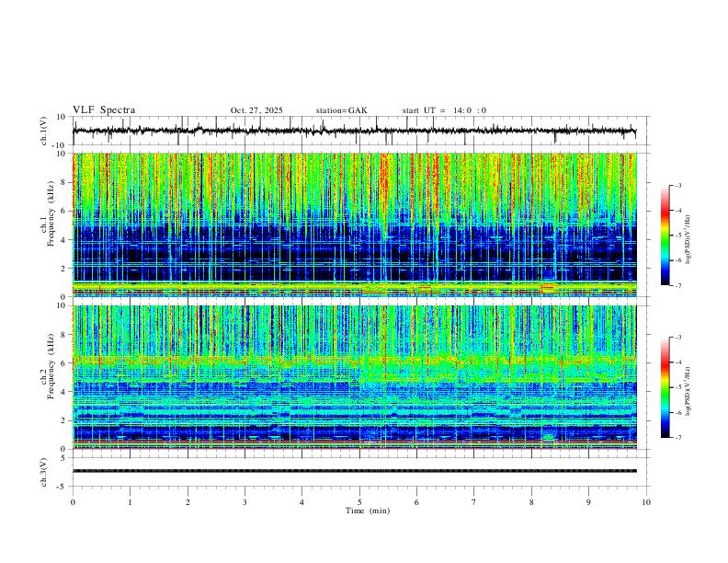Click the time tick label '5'
The image size is (728, 563).
coord(359,502)
